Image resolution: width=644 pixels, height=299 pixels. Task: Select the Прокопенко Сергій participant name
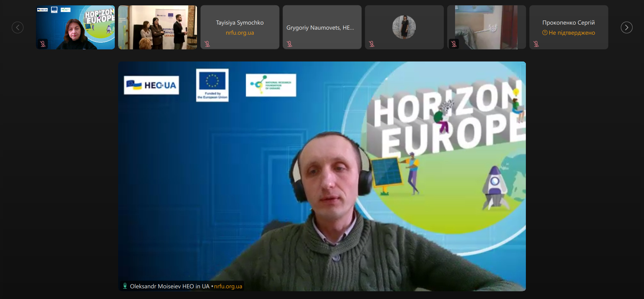click(568, 23)
